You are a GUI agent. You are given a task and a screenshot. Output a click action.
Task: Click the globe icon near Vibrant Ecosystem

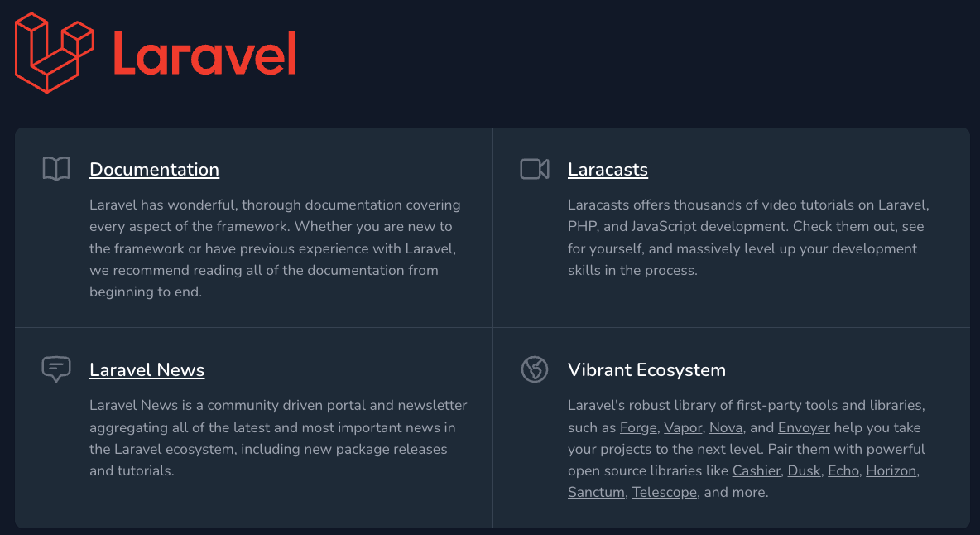tap(534, 369)
